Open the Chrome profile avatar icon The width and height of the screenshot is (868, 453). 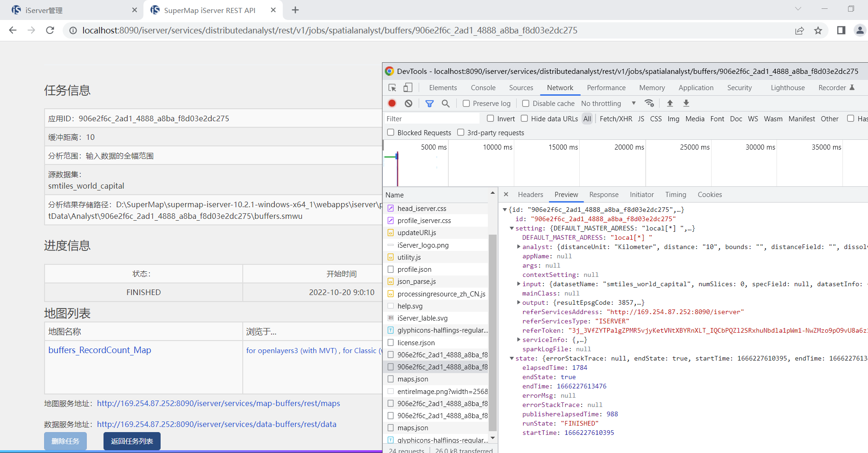point(860,30)
